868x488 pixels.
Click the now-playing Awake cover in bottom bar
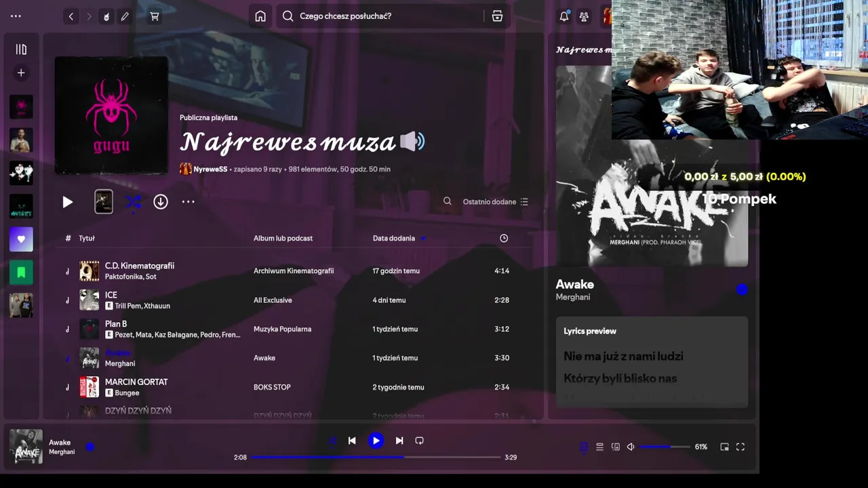click(x=26, y=447)
